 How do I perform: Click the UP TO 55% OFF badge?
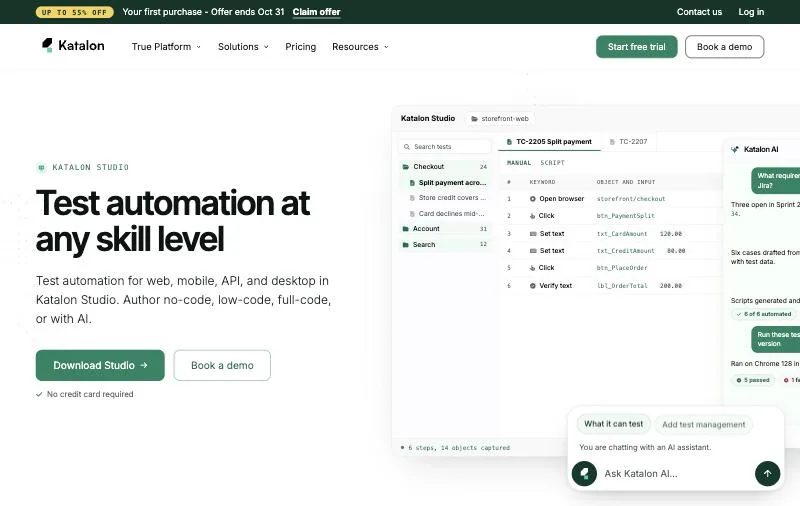point(74,12)
